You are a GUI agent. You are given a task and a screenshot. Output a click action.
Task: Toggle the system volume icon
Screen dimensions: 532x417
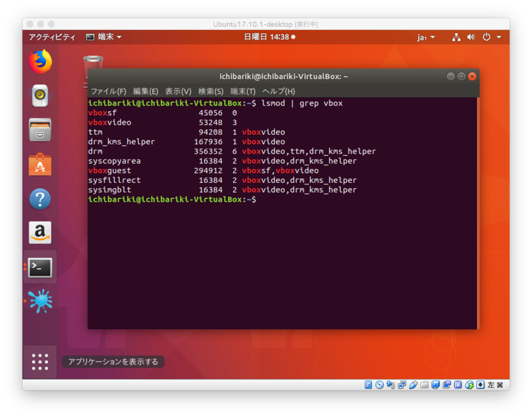click(472, 37)
